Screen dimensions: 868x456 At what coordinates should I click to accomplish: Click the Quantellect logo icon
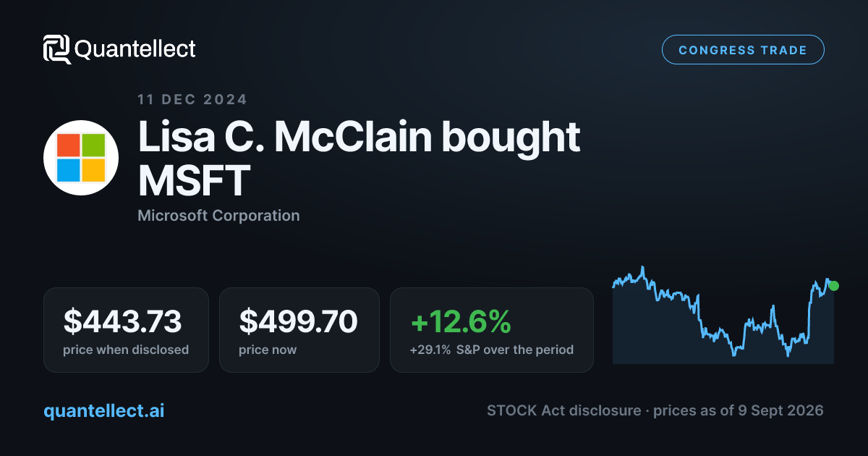click(x=57, y=49)
